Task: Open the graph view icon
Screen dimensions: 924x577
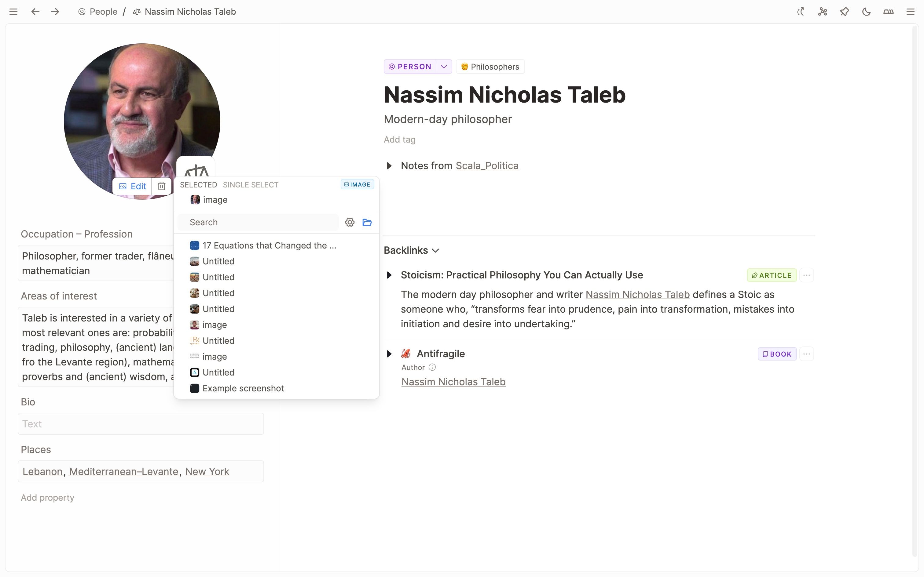Action: (823, 12)
